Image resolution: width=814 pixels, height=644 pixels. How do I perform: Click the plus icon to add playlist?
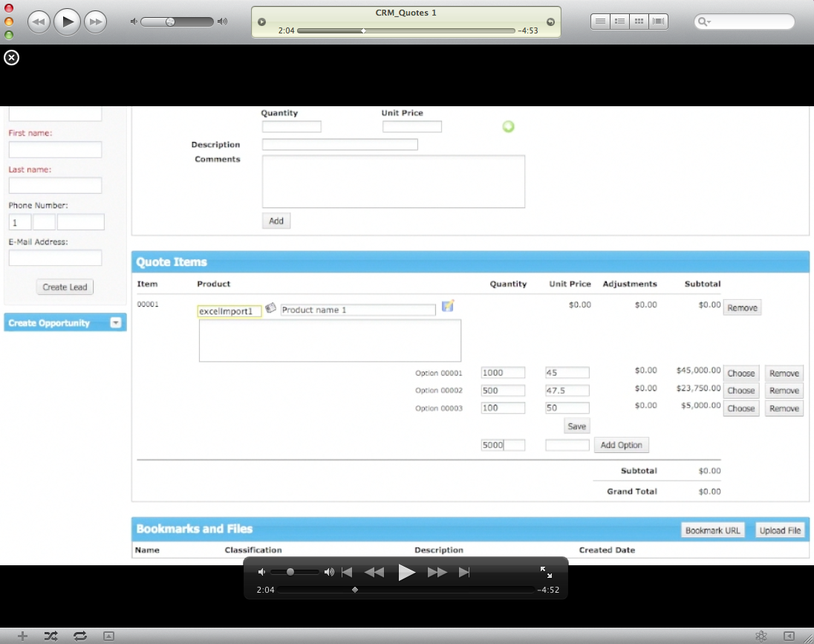23,636
